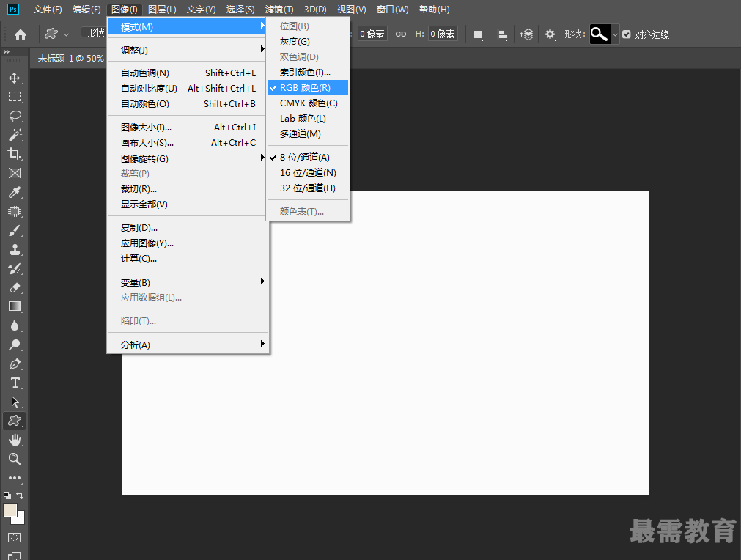
Task: Select the Move tool
Action: point(15,78)
